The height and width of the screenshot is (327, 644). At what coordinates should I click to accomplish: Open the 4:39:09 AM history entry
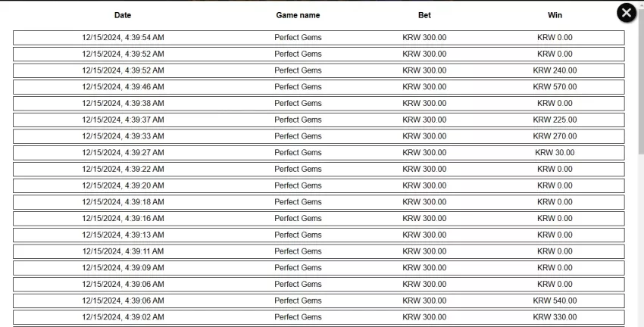tap(319, 267)
